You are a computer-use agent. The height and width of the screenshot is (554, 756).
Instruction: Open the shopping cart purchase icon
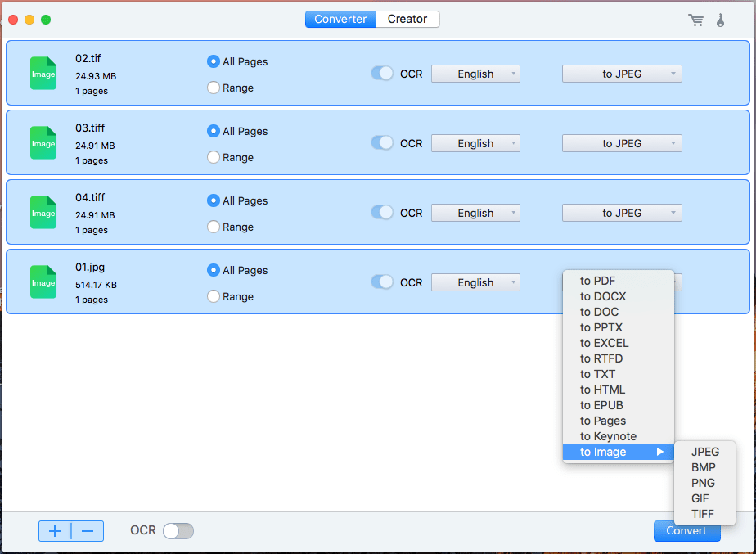click(x=695, y=20)
